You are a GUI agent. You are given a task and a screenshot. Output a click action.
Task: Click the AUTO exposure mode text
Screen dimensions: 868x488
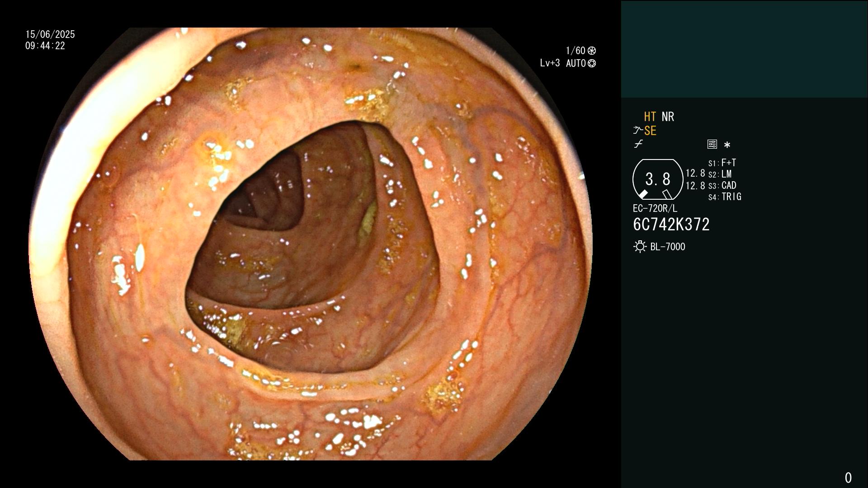click(x=576, y=63)
